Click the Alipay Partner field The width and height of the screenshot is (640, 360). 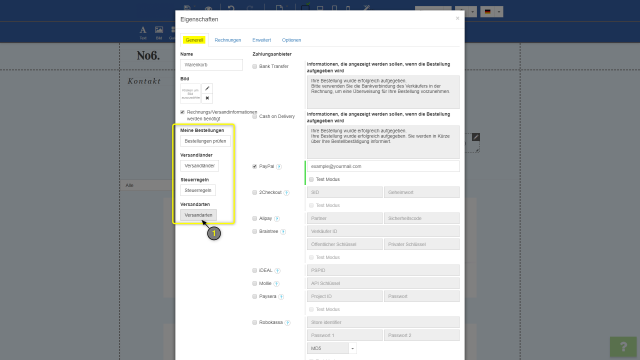click(344, 218)
